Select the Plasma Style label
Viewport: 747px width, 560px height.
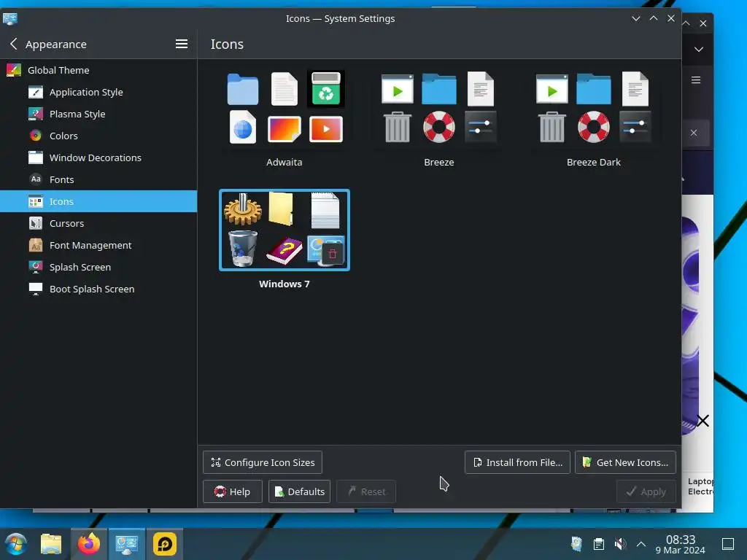77,114
